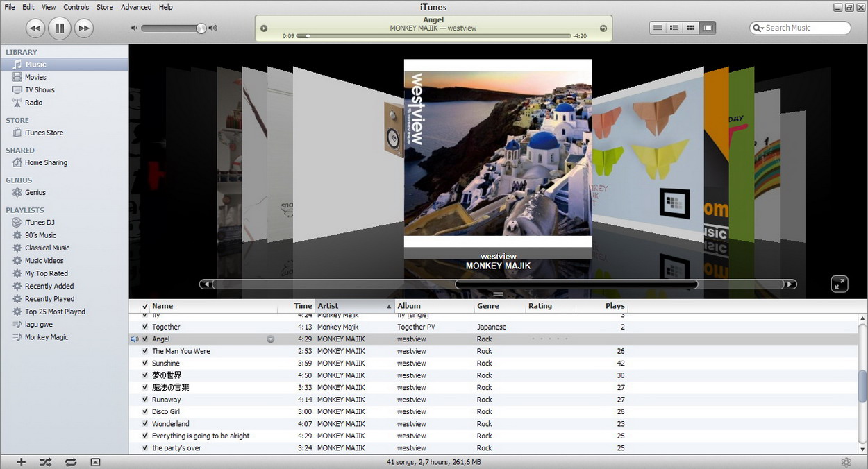Open the Help menu
This screenshot has width=868, height=469.
[165, 7]
